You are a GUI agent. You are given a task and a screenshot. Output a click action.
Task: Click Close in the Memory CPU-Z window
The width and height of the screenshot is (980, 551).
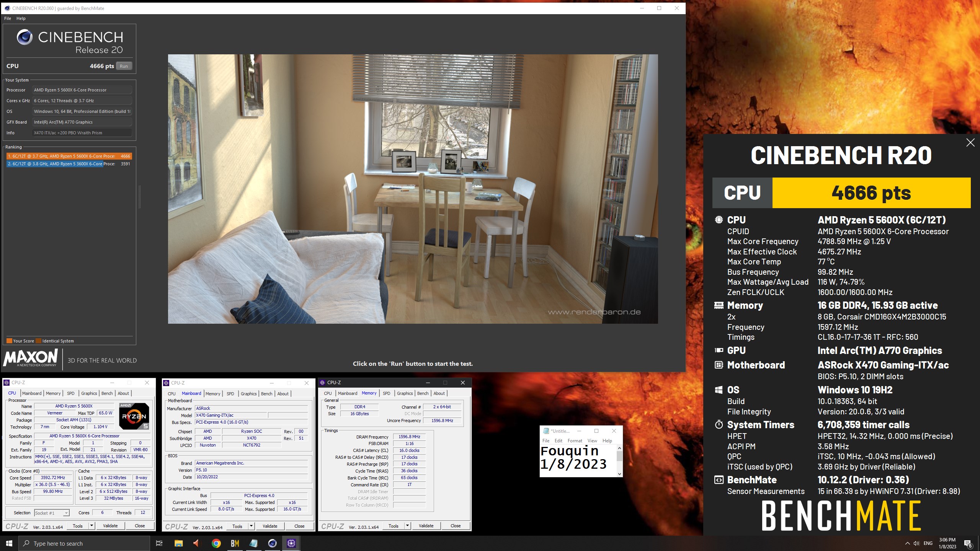pyautogui.click(x=456, y=526)
